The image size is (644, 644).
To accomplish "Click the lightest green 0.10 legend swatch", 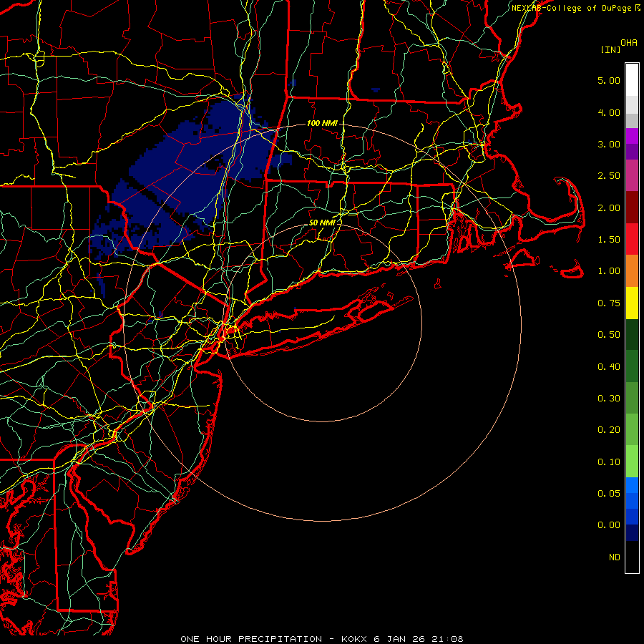I will coord(632,462).
